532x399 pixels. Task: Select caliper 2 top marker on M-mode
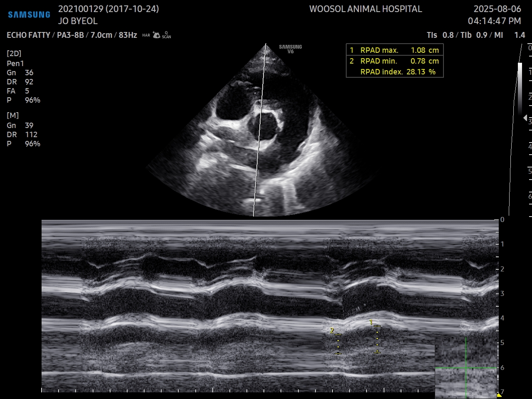click(338, 334)
